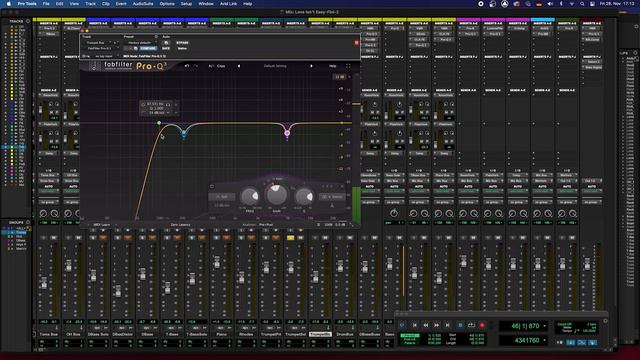The height and width of the screenshot is (360, 640).
Task: Click the Pro-Q 3 redo arrow
Action: 196,66
